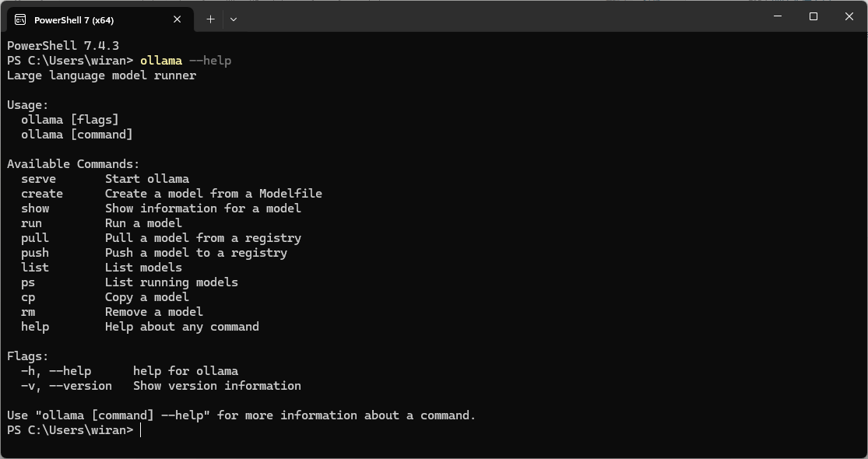Click the 'Large language model runner' line
868x459 pixels.
tap(102, 75)
